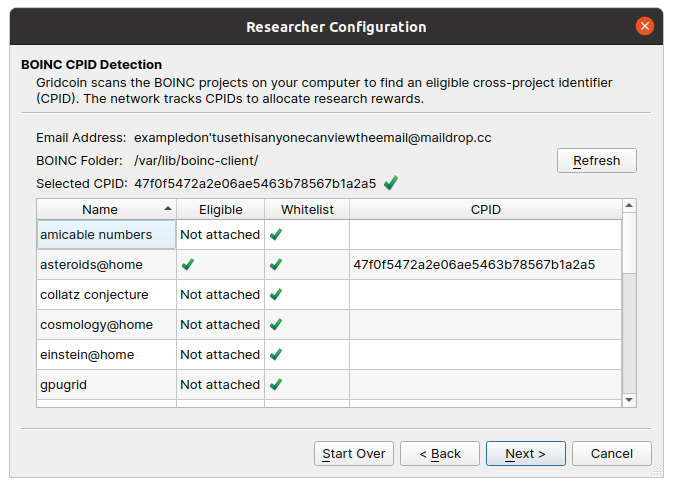The width and height of the screenshot is (673, 487).
Task: Sort table by Whitelist column header
Action: (x=307, y=209)
